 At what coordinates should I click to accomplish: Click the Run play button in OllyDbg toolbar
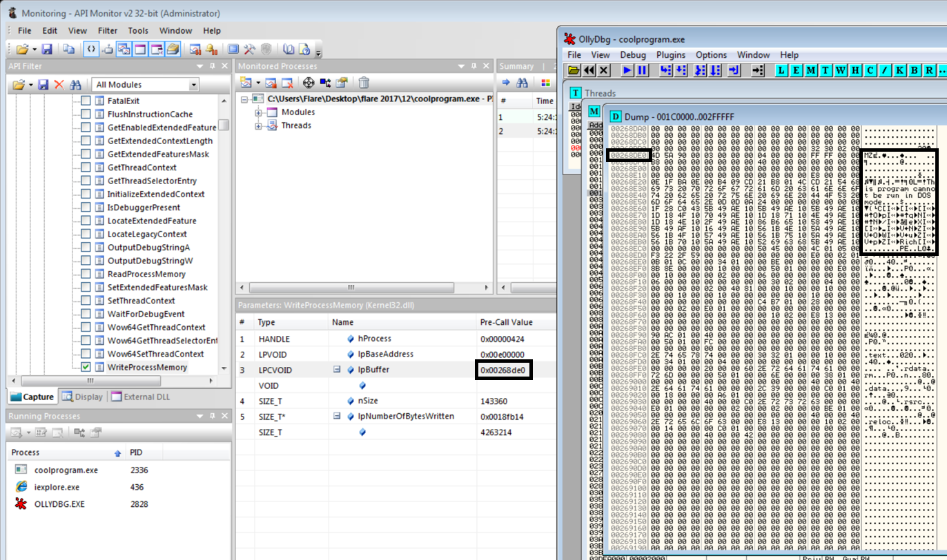pyautogui.click(x=627, y=70)
